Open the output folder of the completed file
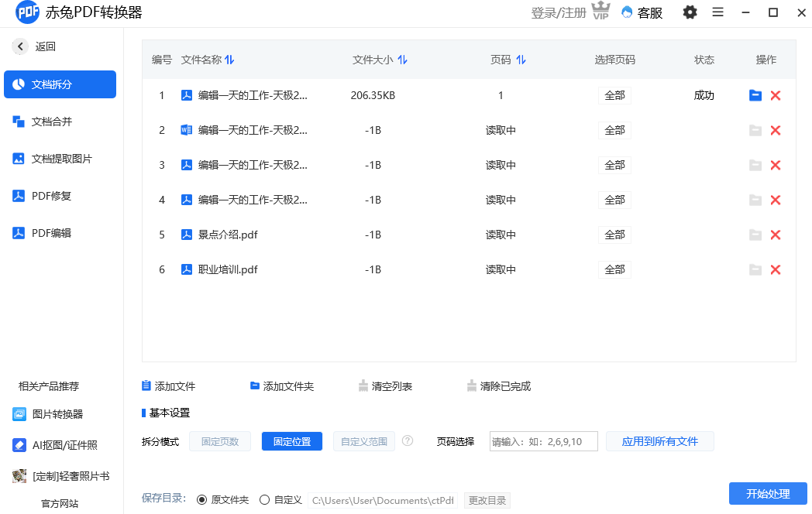The image size is (812, 514). 755,95
